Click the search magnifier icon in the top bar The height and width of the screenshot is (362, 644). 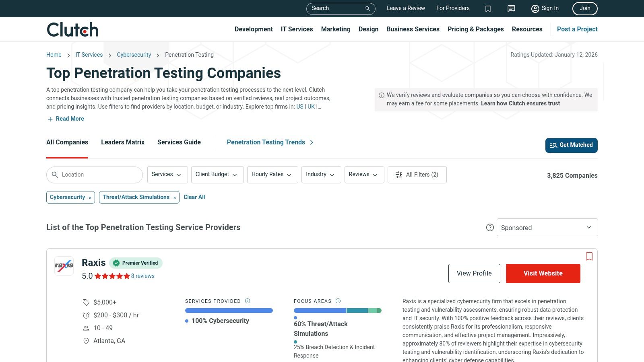point(367,8)
